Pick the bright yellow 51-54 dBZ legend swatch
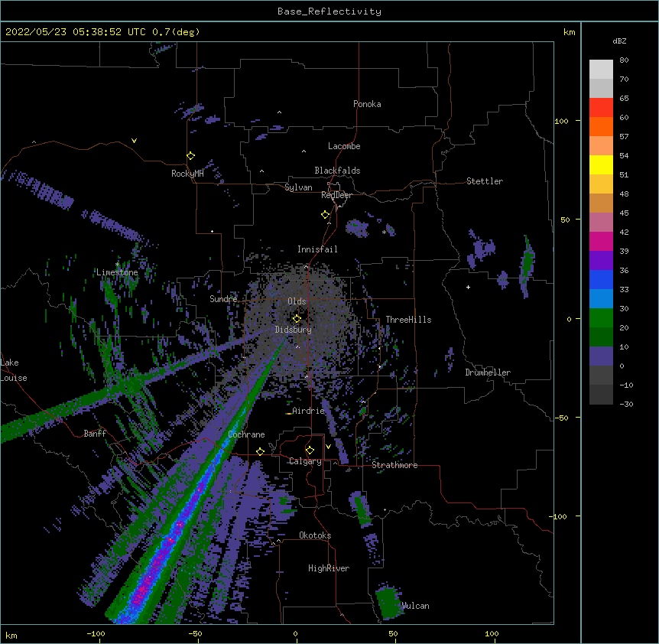 [601, 164]
